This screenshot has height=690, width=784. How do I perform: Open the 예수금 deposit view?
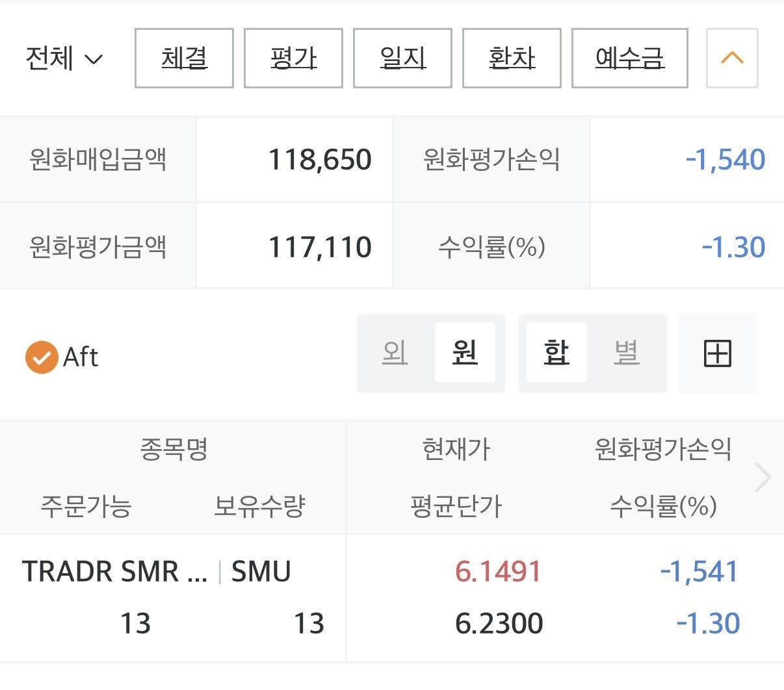point(629,58)
